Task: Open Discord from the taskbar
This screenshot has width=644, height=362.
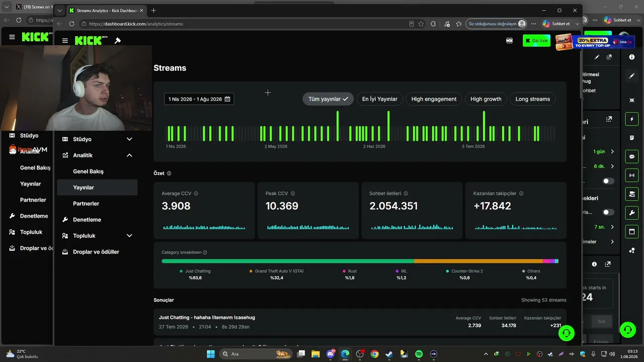Action: click(331, 354)
